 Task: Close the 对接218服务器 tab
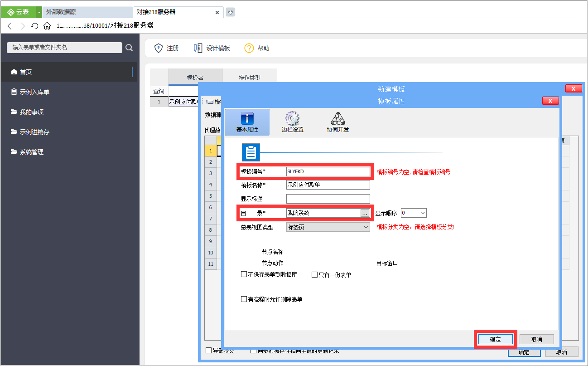point(217,13)
